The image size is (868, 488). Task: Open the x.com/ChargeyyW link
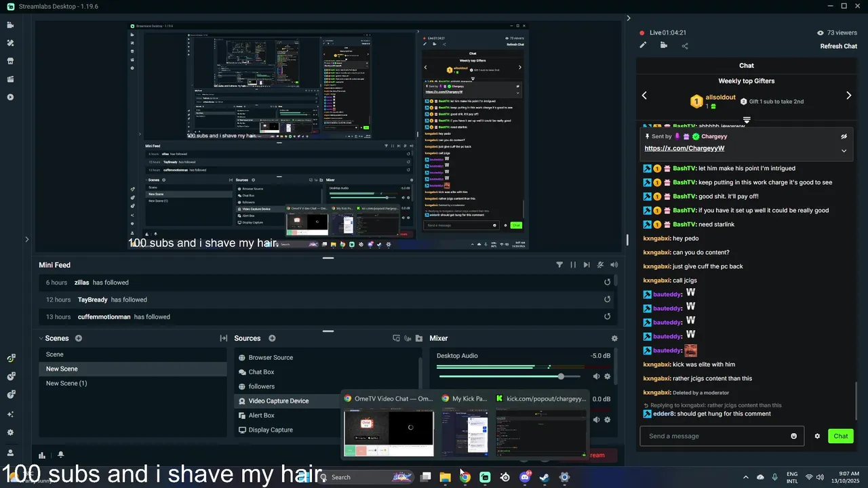684,148
